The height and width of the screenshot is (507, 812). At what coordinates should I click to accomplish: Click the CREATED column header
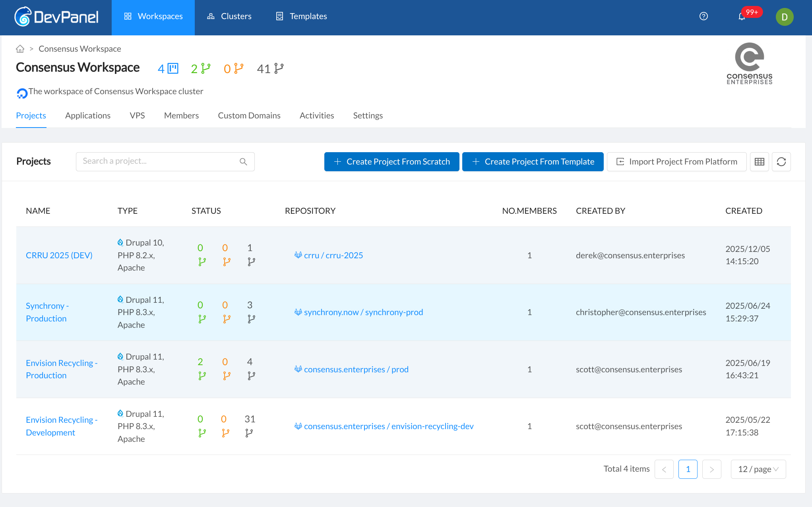point(744,211)
